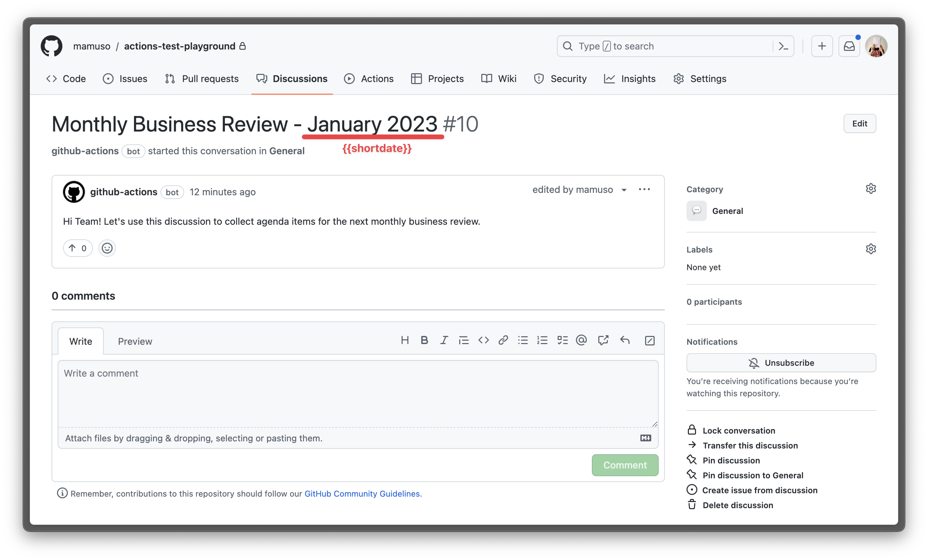Focus the Write a comment text area
The image size is (928, 560).
tap(358, 394)
